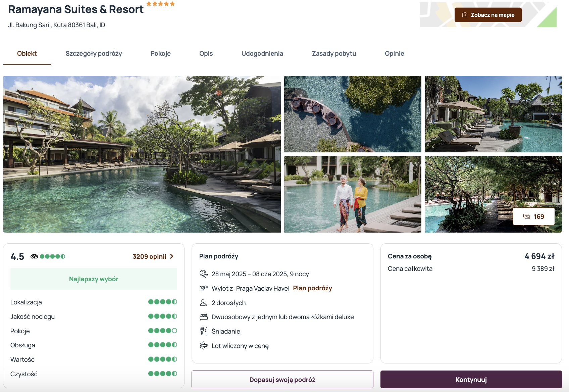Screen dimensions: 569x392
Task: Click the hotel name Ramayana Suites & Resort
Action: (76, 9)
